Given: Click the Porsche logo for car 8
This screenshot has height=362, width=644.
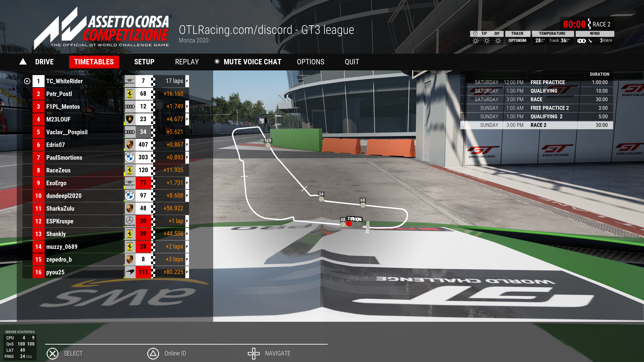Looking at the screenshot, I should pyautogui.click(x=130, y=259).
